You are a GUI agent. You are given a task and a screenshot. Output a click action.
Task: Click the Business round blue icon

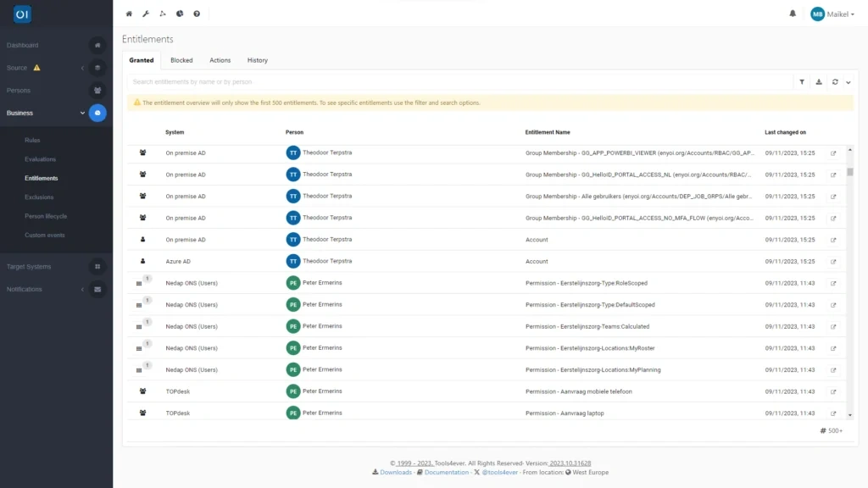coord(97,113)
